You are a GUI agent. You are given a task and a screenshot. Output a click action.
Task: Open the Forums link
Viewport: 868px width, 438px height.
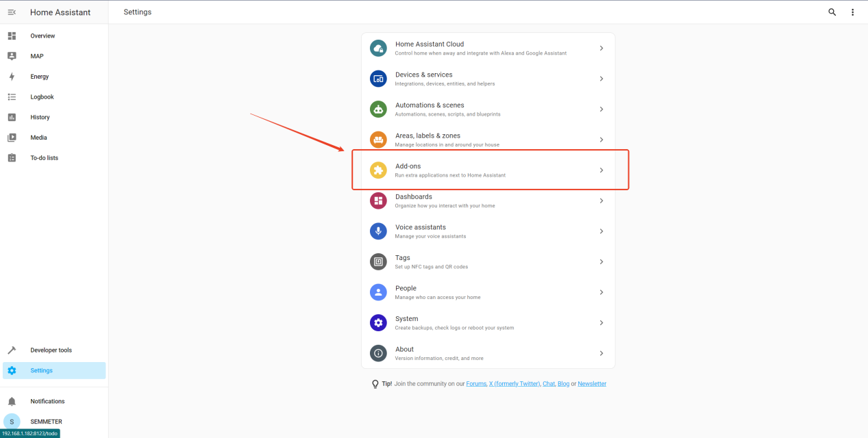point(476,384)
